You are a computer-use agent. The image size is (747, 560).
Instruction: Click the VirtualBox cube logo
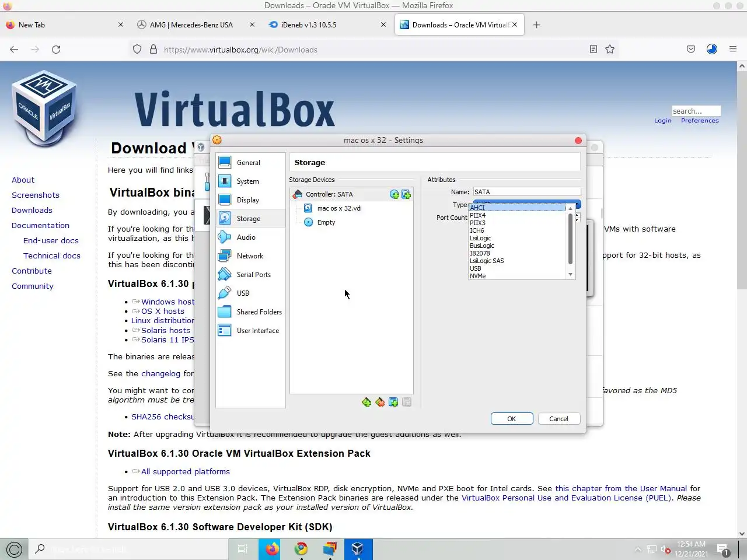click(44, 108)
